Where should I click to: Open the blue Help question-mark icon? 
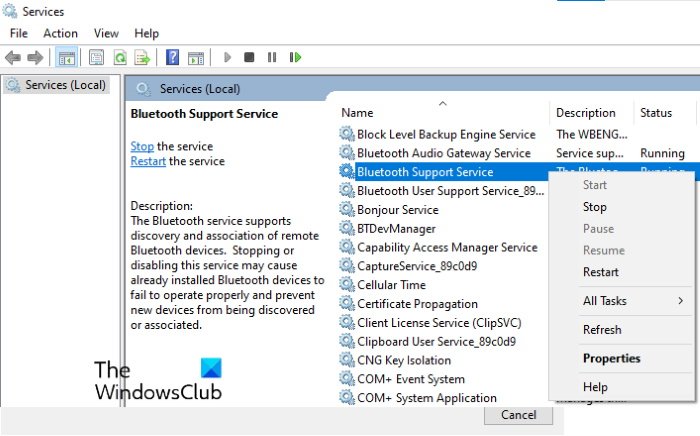tap(172, 57)
